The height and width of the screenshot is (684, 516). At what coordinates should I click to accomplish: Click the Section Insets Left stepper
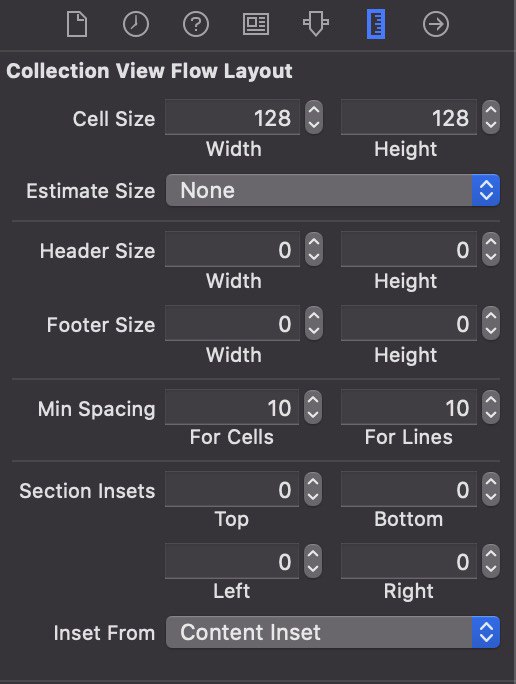click(x=313, y=561)
